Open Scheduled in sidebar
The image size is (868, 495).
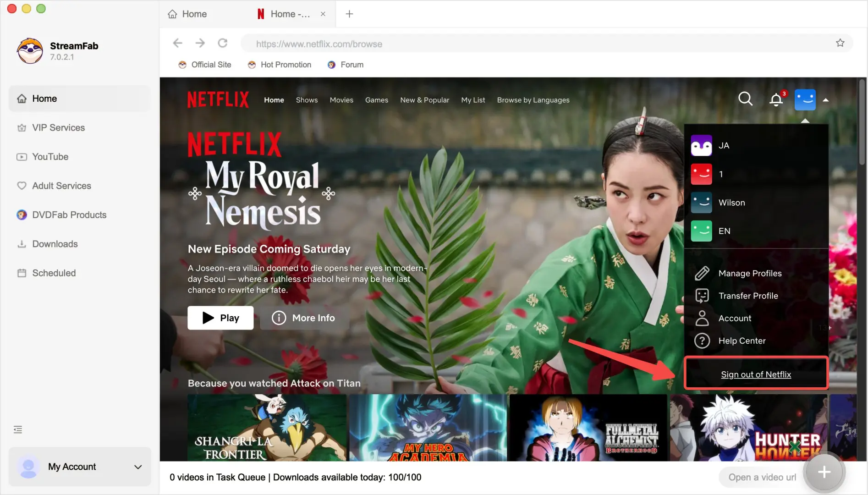click(80, 273)
